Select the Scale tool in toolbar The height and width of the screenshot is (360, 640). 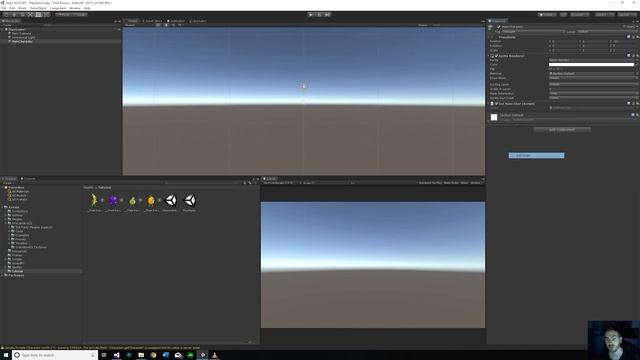click(x=30, y=15)
